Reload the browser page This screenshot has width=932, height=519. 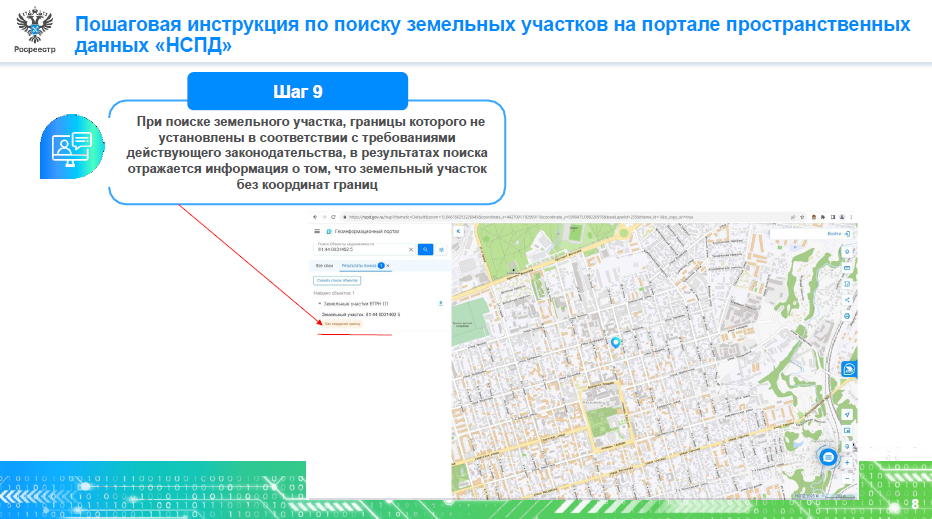click(333, 217)
